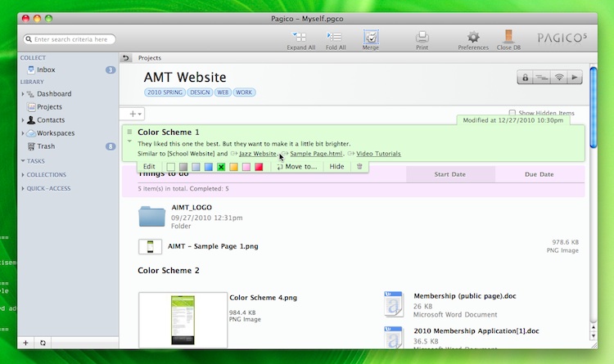Choose the light blue-gray color swatch
This screenshot has height=364, width=614.
(196, 167)
